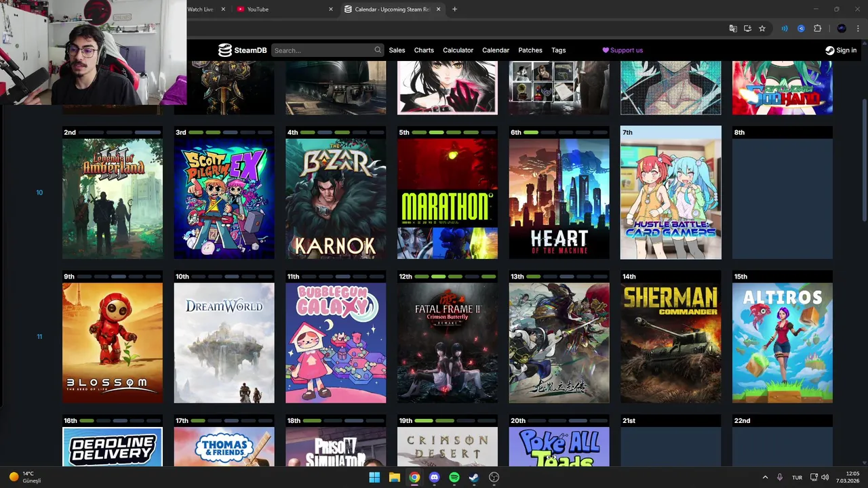Click the search magnifier icon
The width and height of the screenshot is (868, 488).
[x=378, y=50]
